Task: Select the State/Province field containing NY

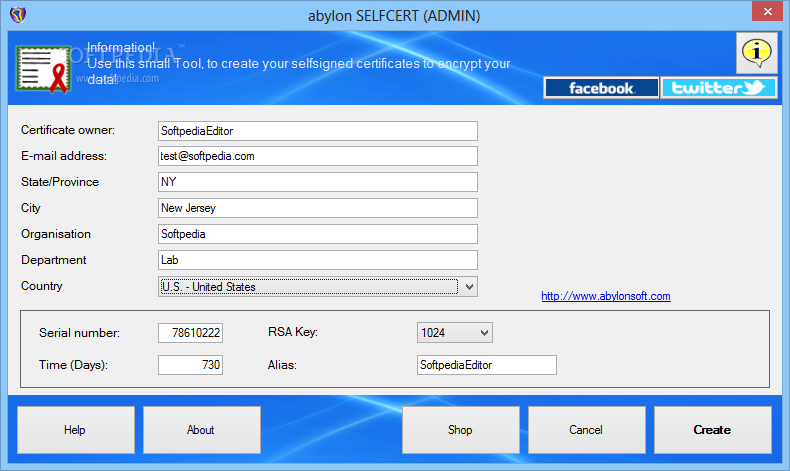Action: click(317, 182)
